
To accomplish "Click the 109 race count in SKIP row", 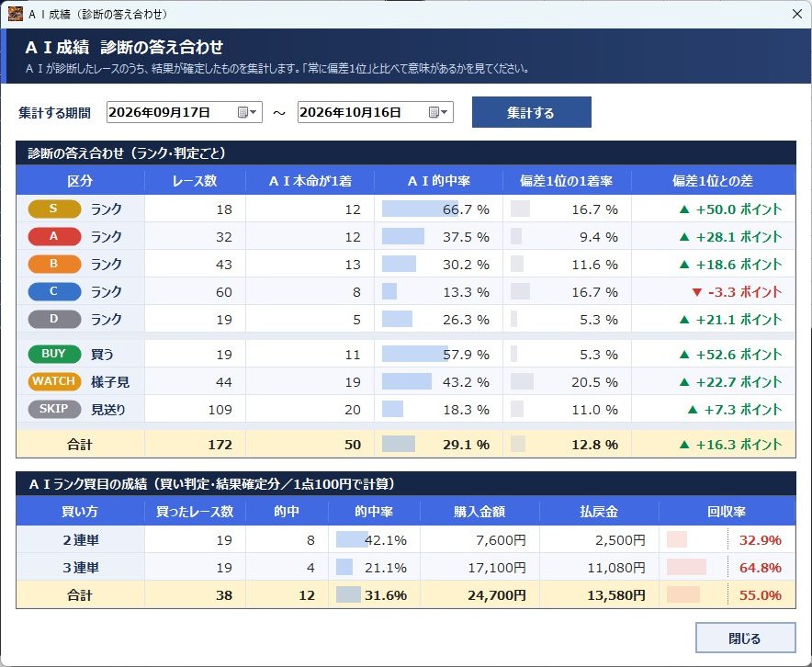I will tap(220, 410).
